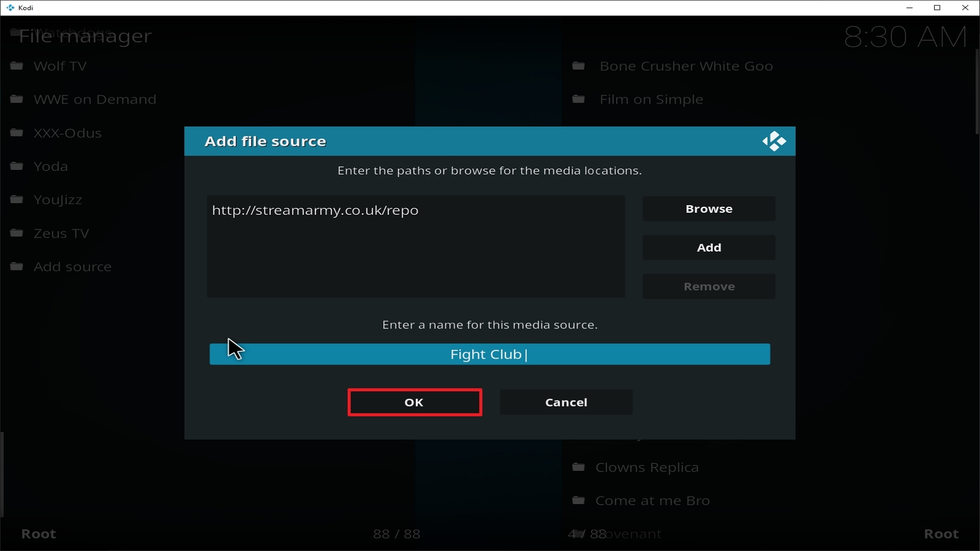Select Bone Crusher White Goo entry
The width and height of the screenshot is (980, 551).
coord(686,66)
